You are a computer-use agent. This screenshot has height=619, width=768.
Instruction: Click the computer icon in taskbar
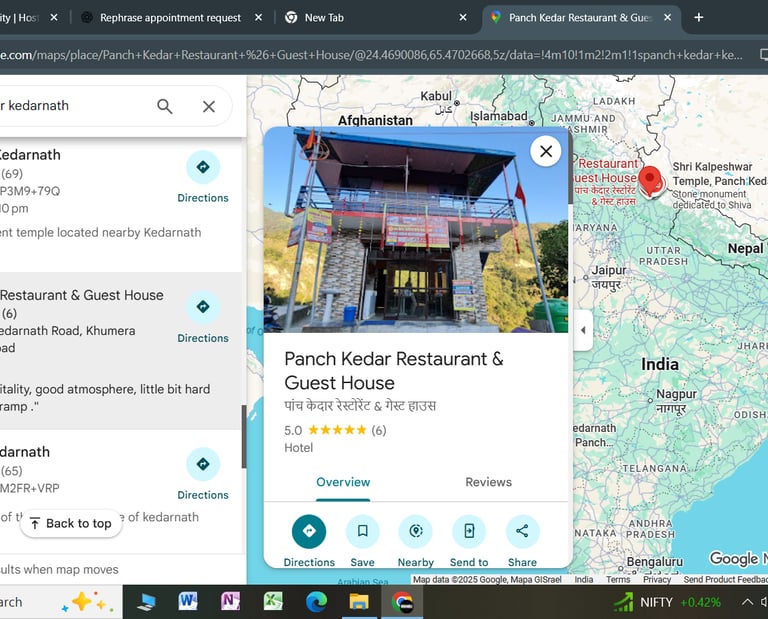[x=146, y=601]
